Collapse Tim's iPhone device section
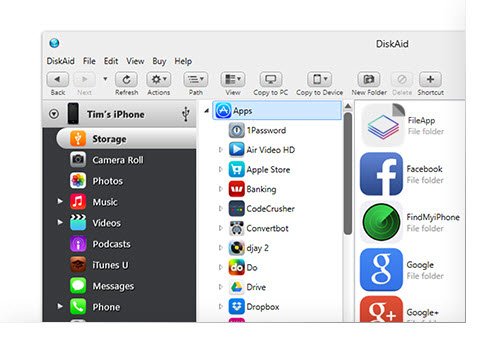Viewport: 504px width, 360px height. coord(54,114)
